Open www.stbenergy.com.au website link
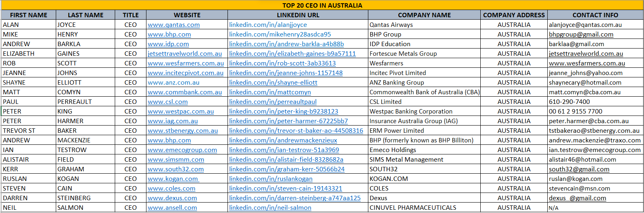The width and height of the screenshot is (644, 213). pyautogui.click(x=183, y=131)
